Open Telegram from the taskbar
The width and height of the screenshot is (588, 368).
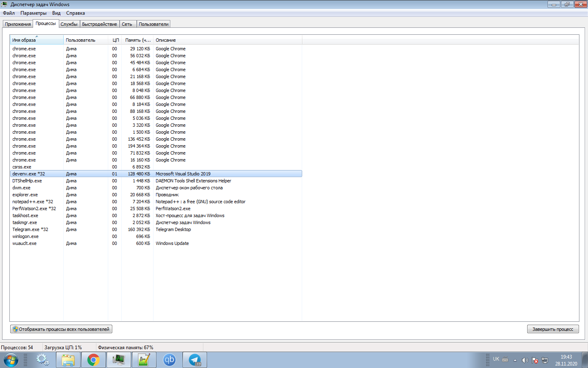click(195, 360)
